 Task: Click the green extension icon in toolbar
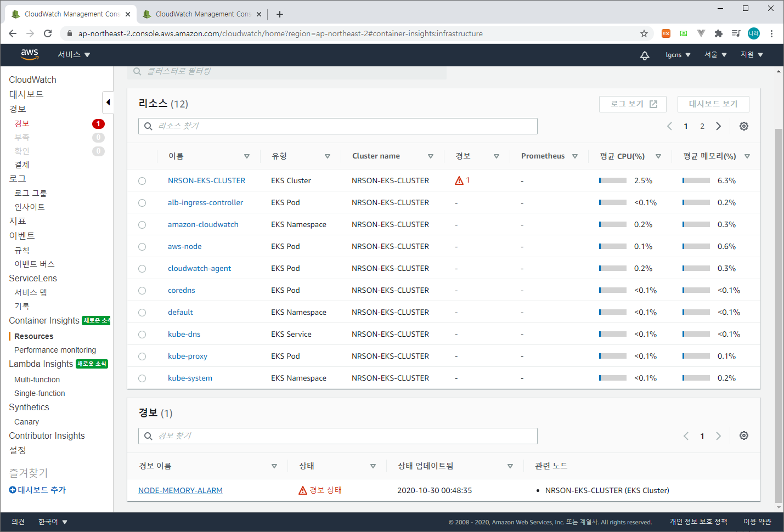pos(684,33)
